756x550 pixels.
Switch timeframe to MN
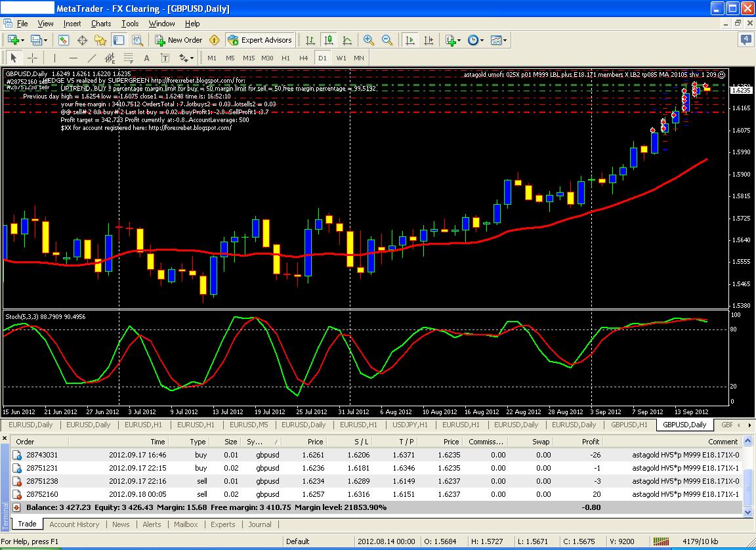click(x=359, y=58)
